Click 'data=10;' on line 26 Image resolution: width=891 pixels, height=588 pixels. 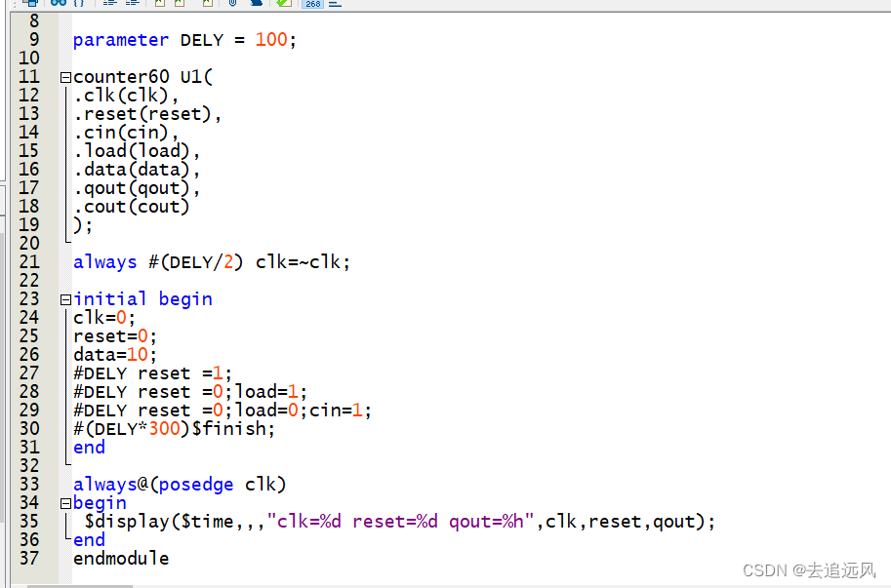[x=115, y=355]
